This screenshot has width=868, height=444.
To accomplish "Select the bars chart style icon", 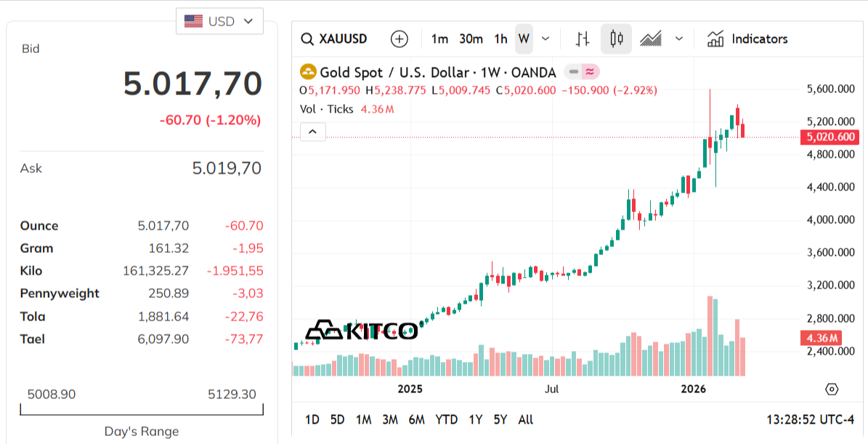I will [582, 39].
